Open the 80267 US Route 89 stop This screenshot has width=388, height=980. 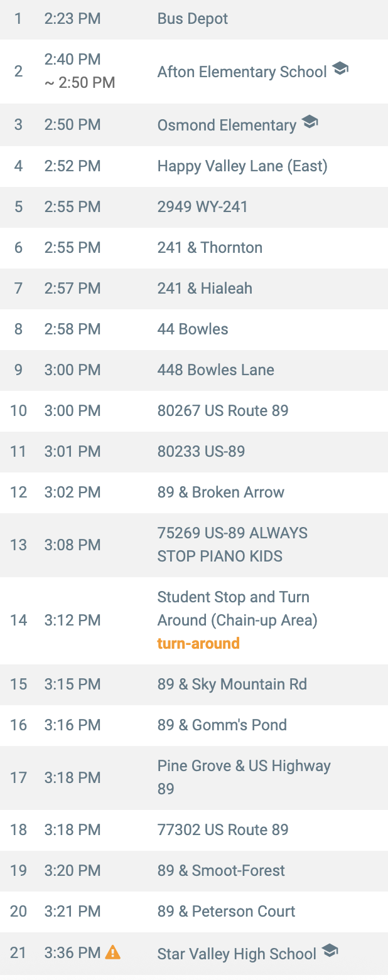223,411
